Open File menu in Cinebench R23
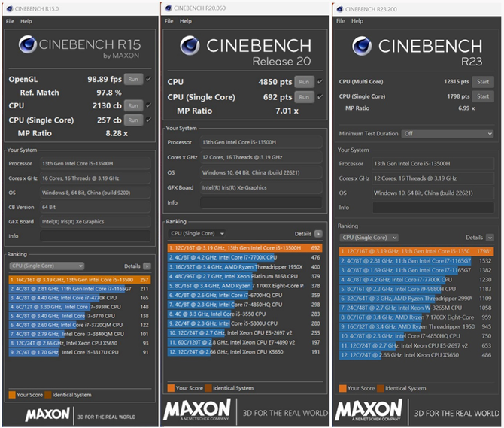This screenshot has width=504, height=428. click(341, 21)
